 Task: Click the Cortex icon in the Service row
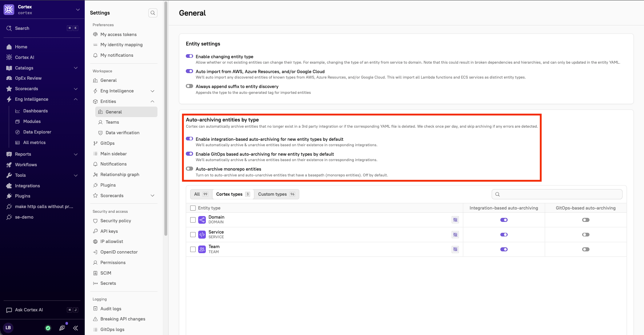click(x=455, y=235)
